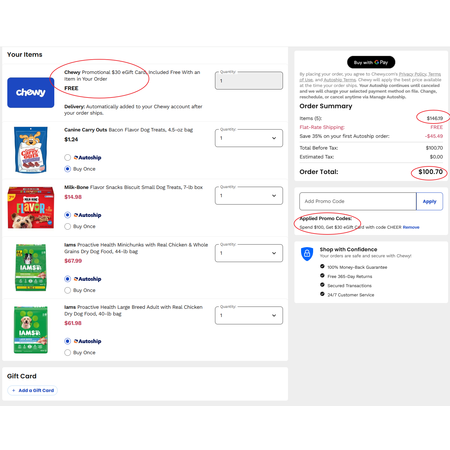Select Buy Once for Iams Minichunks dog food

(67, 290)
